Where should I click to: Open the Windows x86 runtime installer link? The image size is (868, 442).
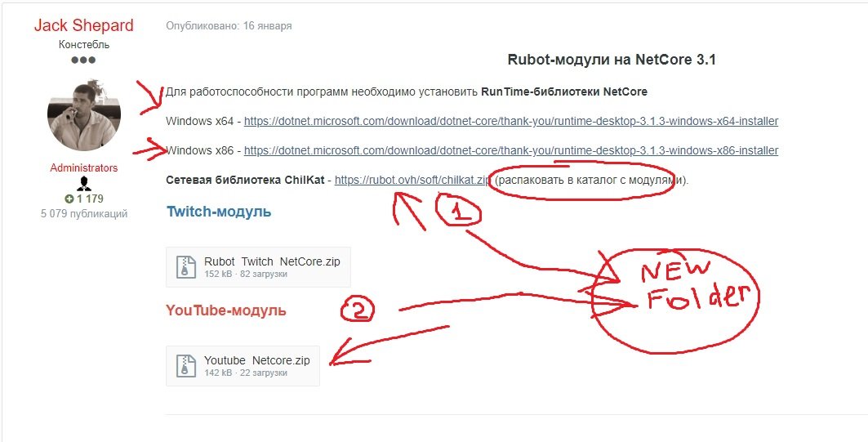[x=511, y=150]
